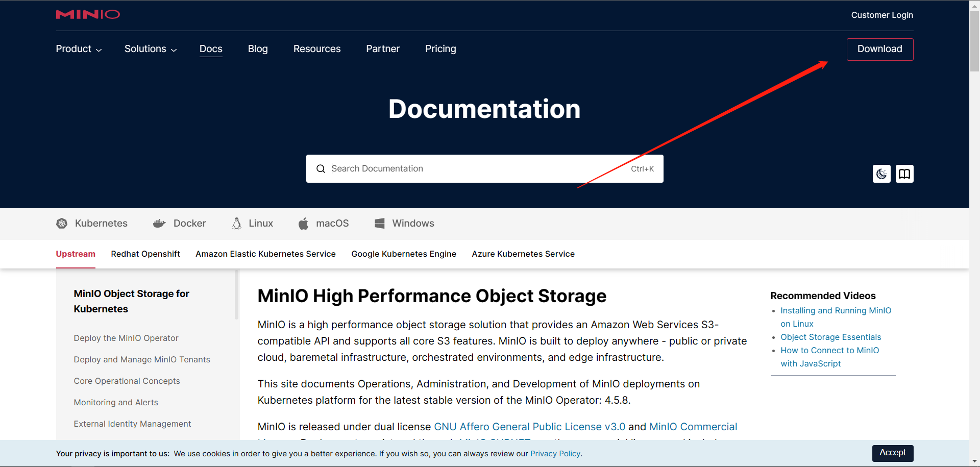Image resolution: width=980 pixels, height=467 pixels.
Task: Click Kubernetes platform label
Action: [101, 224]
